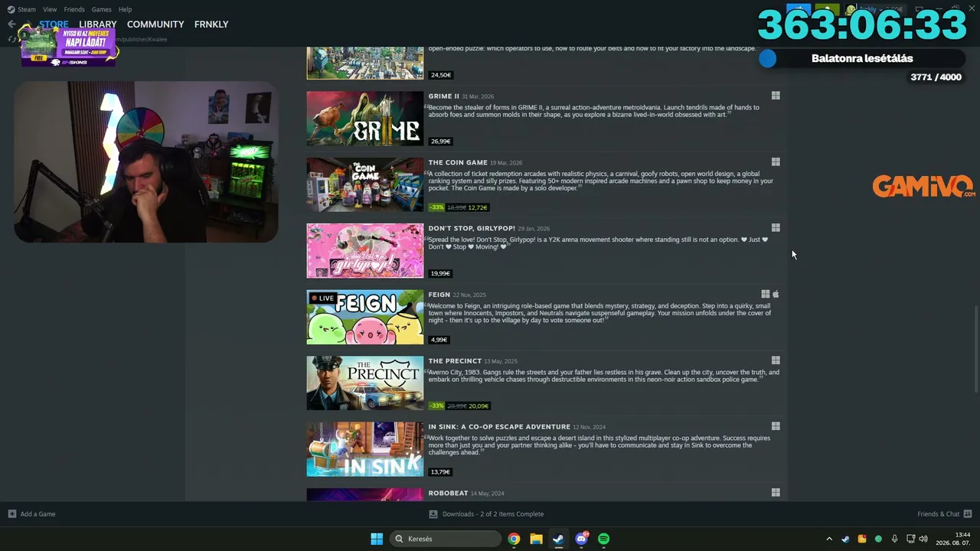This screenshot has height=551, width=980.
Task: Open The Precinct title link
Action: click(455, 360)
